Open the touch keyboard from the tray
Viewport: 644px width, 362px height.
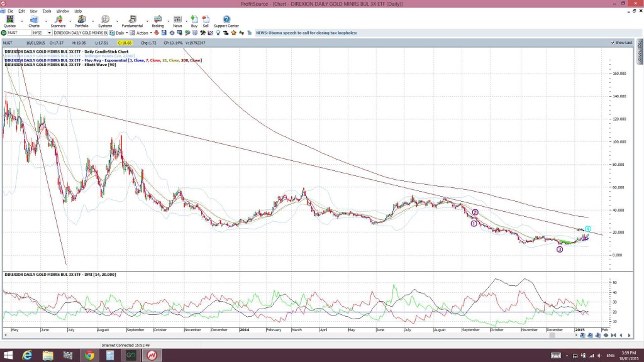[x=556, y=356]
